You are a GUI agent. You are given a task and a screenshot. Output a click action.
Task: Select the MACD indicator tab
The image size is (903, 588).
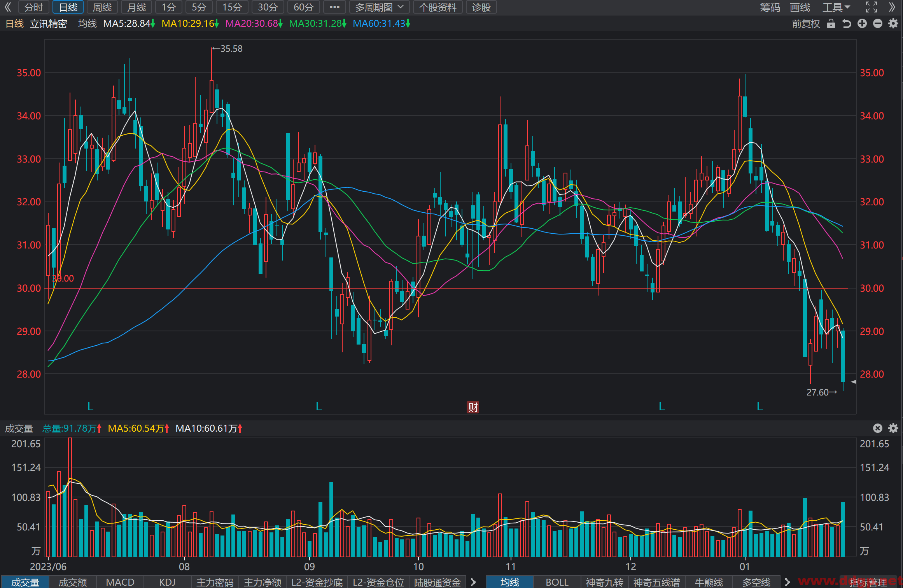coord(120,582)
